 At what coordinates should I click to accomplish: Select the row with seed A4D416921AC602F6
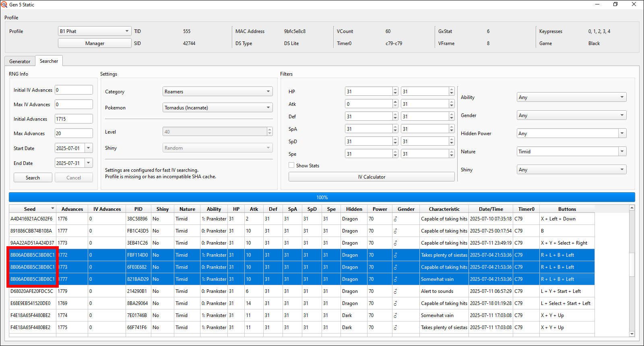click(31, 219)
